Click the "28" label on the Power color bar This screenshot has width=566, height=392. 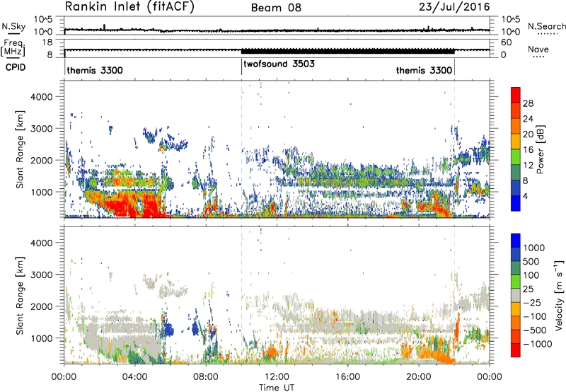528,103
